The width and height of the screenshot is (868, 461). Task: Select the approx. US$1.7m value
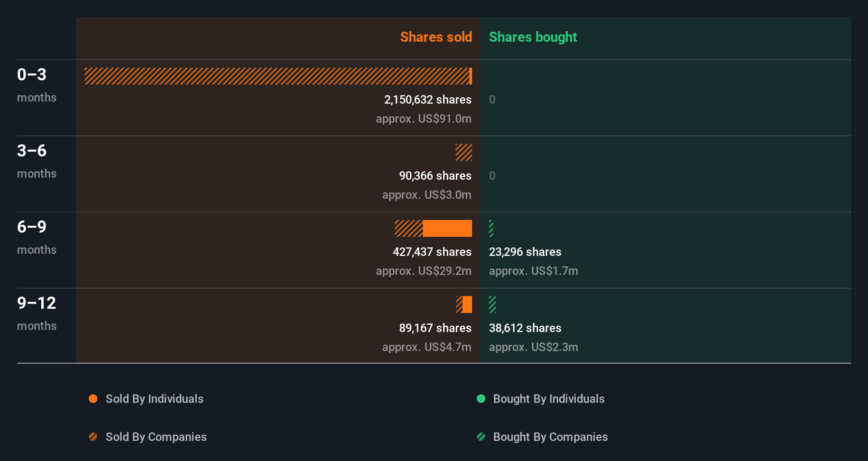click(x=533, y=271)
